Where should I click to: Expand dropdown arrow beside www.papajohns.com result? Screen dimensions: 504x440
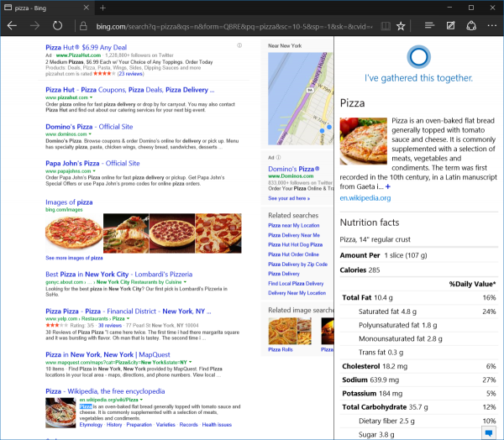click(93, 171)
